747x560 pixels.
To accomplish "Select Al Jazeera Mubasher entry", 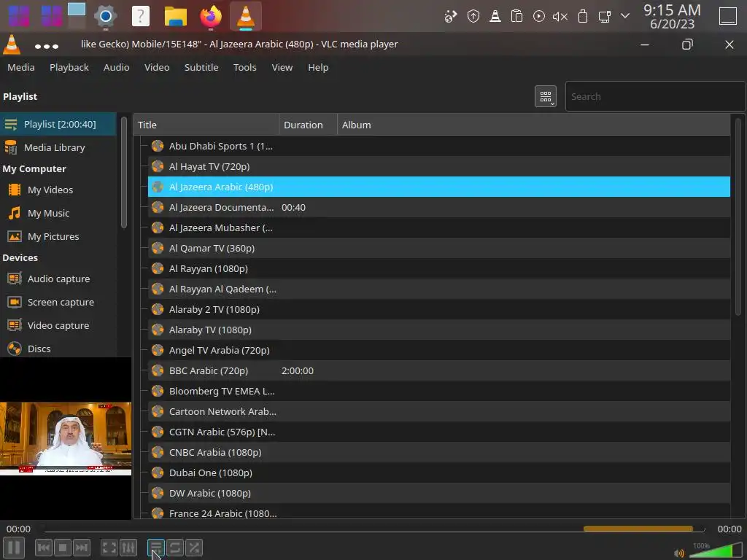I will point(438,228).
